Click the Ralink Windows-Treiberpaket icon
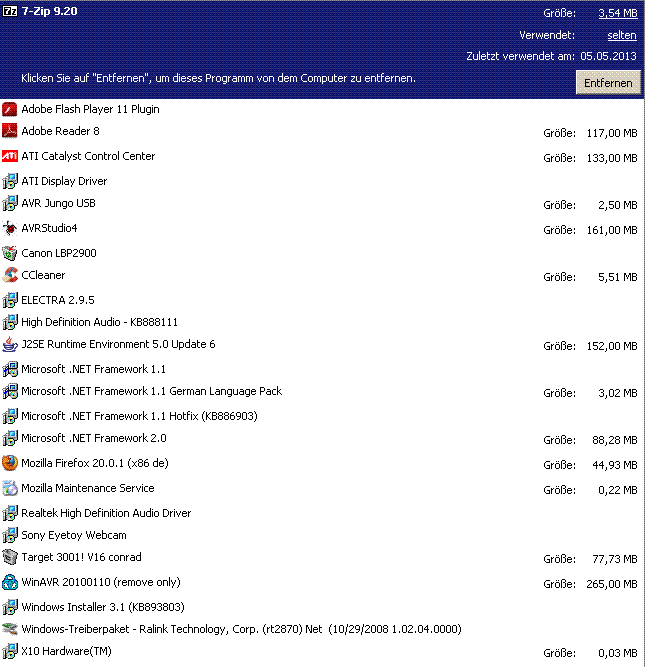Image resolution: width=655 pixels, height=670 pixels. [x=9, y=629]
